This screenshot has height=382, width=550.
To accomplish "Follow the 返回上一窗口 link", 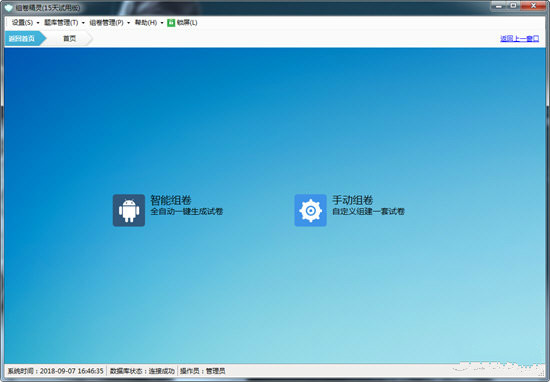I will pyautogui.click(x=519, y=39).
